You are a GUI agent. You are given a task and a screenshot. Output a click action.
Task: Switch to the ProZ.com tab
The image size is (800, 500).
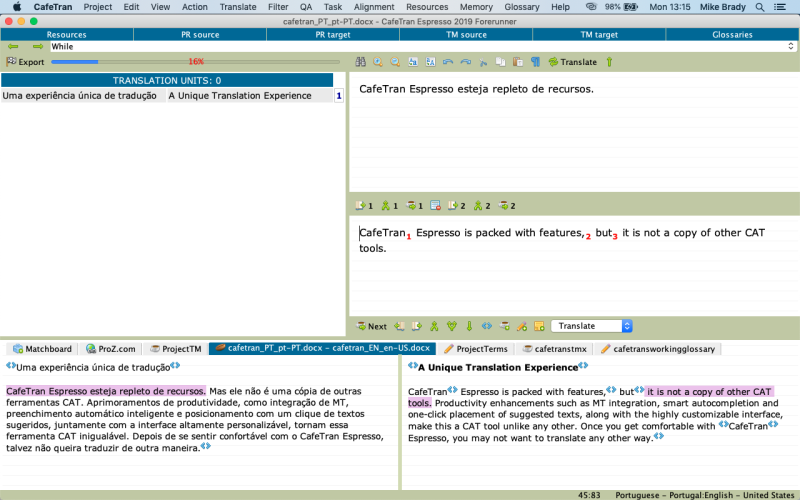(x=111, y=349)
